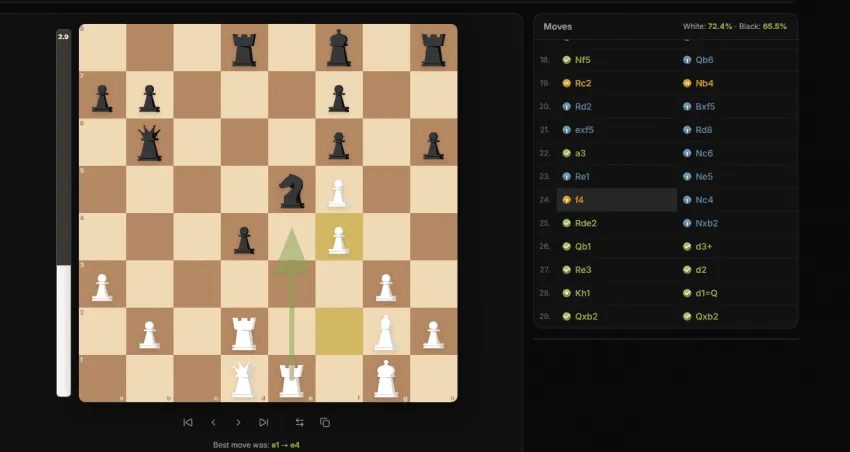Copy the position using the copy icon

click(x=325, y=422)
